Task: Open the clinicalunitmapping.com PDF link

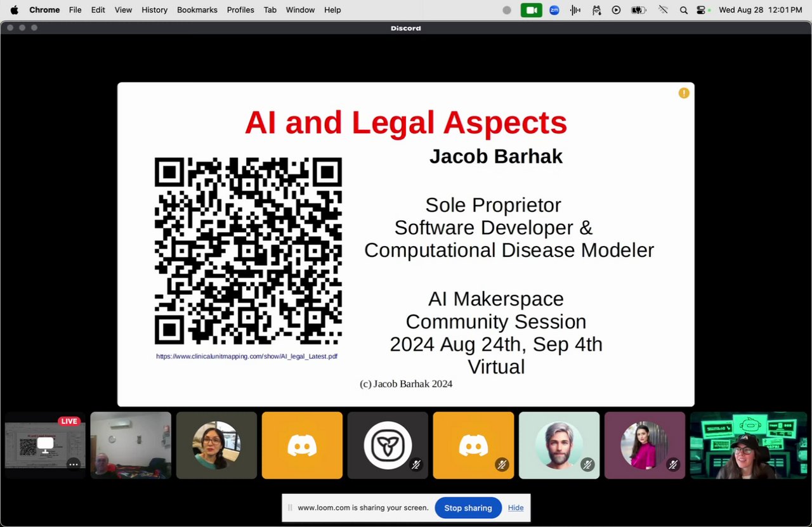Action: [247, 356]
